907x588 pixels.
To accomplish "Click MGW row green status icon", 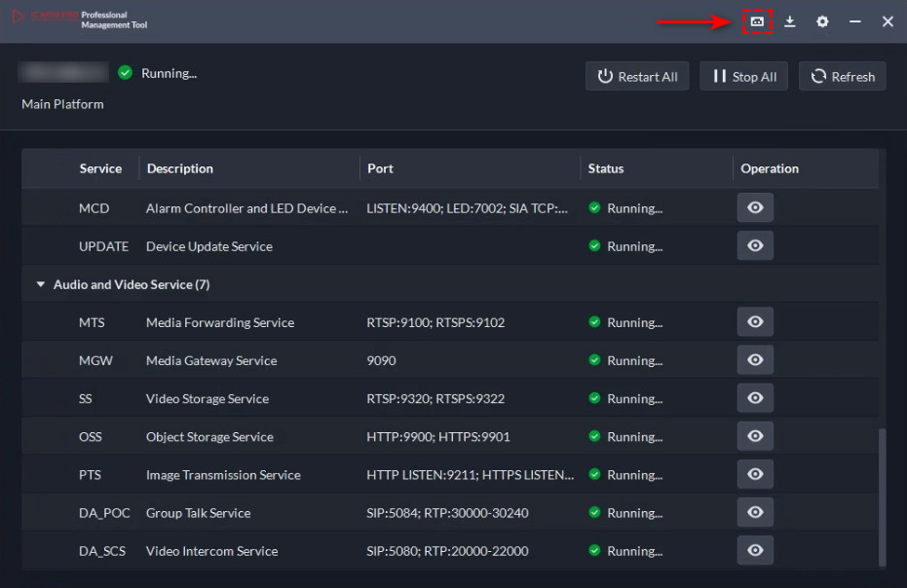I will 594,360.
